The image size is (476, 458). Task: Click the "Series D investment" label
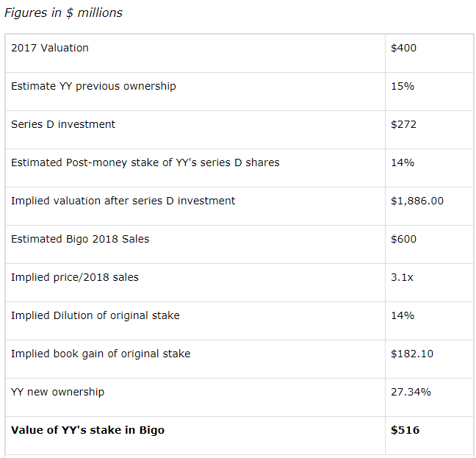coord(63,124)
